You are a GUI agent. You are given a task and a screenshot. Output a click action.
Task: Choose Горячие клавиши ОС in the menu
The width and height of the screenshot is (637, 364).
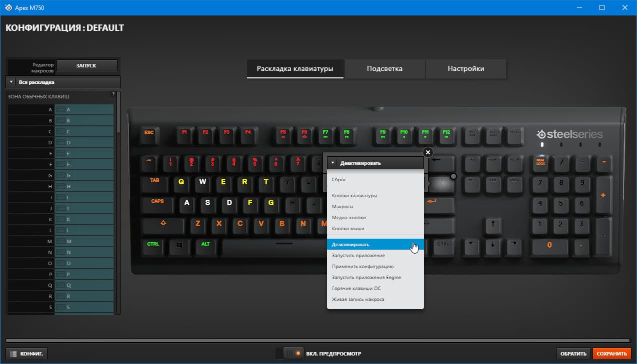click(375, 288)
